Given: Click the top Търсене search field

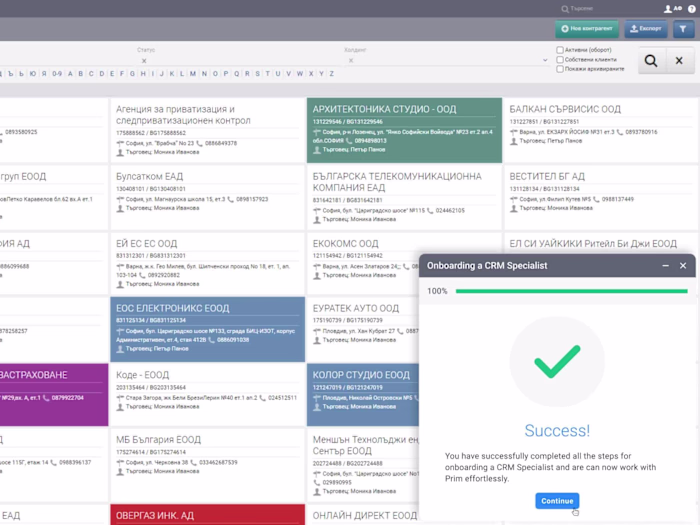Looking at the screenshot, I should point(582,8).
